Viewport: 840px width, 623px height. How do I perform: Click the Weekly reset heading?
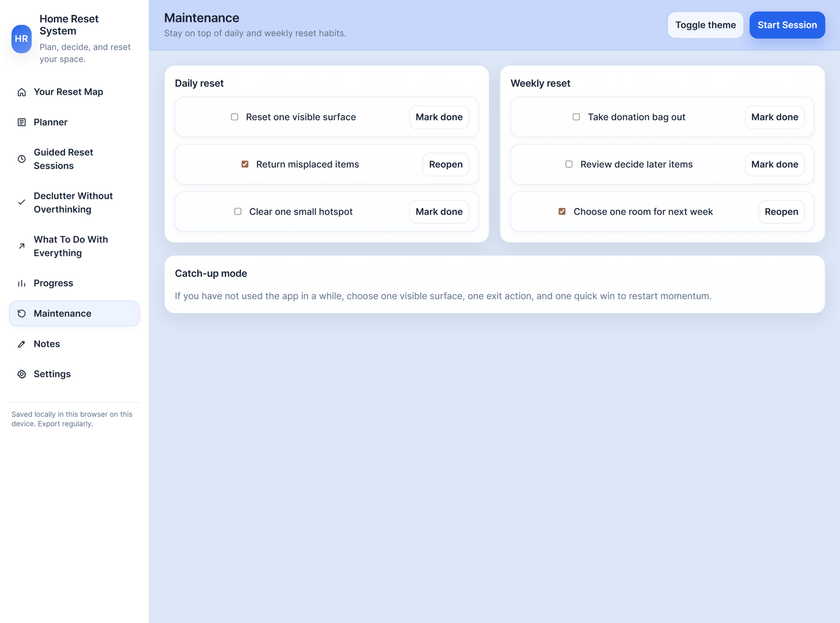540,83
